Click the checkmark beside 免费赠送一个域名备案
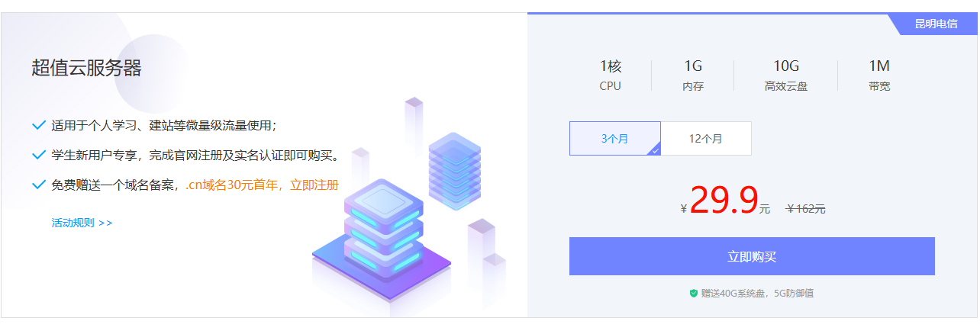980x334 pixels. click(x=39, y=185)
